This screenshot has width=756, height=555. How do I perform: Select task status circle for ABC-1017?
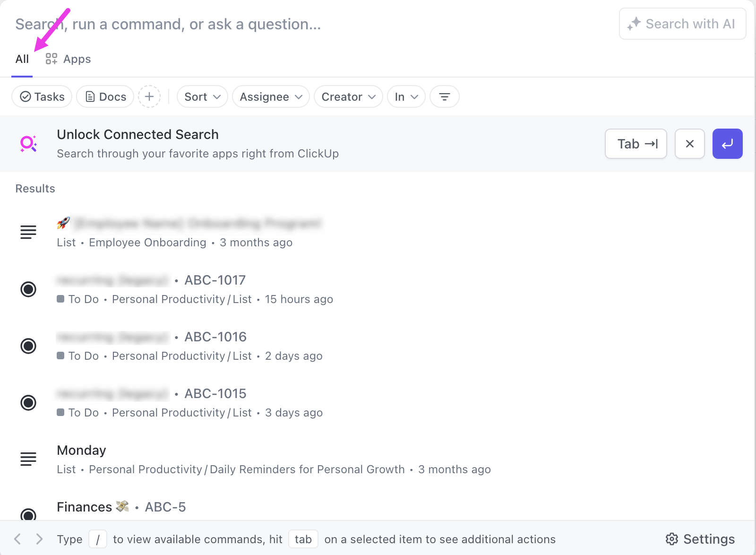(x=28, y=289)
